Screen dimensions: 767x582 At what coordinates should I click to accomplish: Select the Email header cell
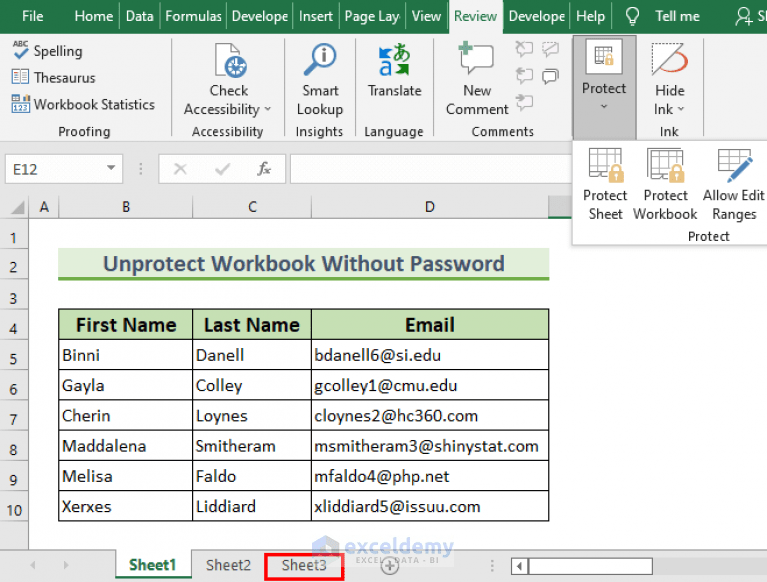[430, 325]
